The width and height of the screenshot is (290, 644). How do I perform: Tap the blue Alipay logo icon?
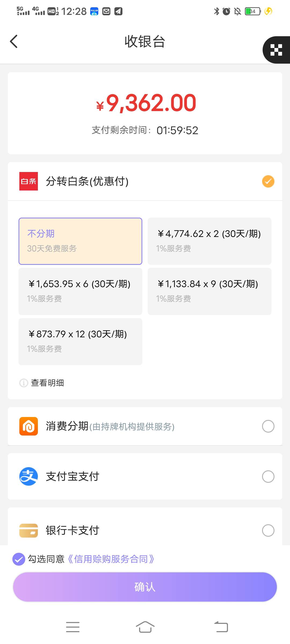click(28, 476)
